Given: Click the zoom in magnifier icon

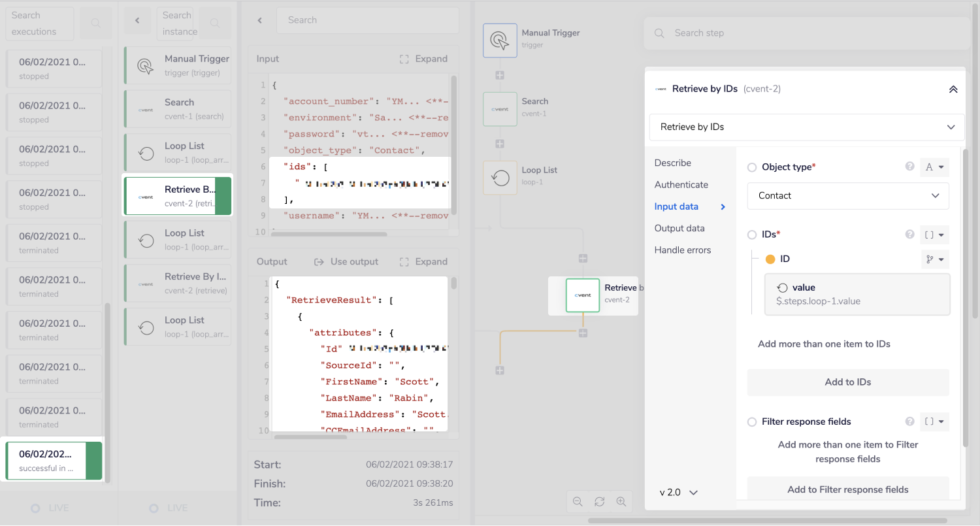Looking at the screenshot, I should pos(621,501).
